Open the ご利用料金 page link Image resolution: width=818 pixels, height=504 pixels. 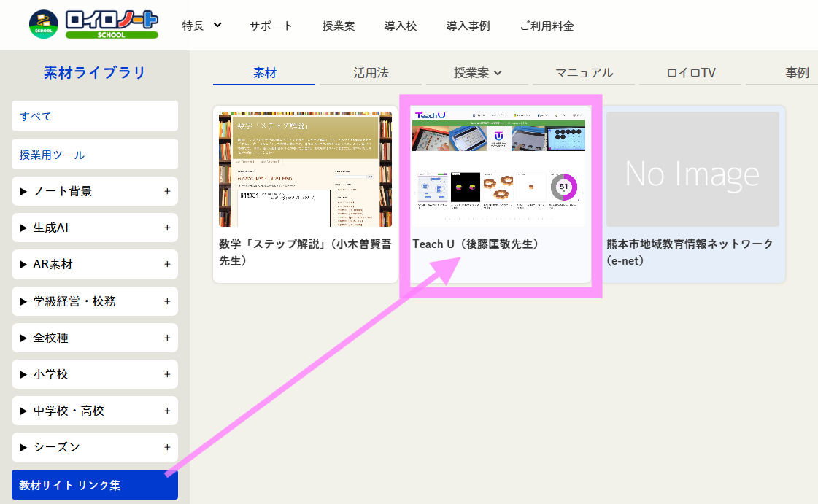(x=547, y=26)
